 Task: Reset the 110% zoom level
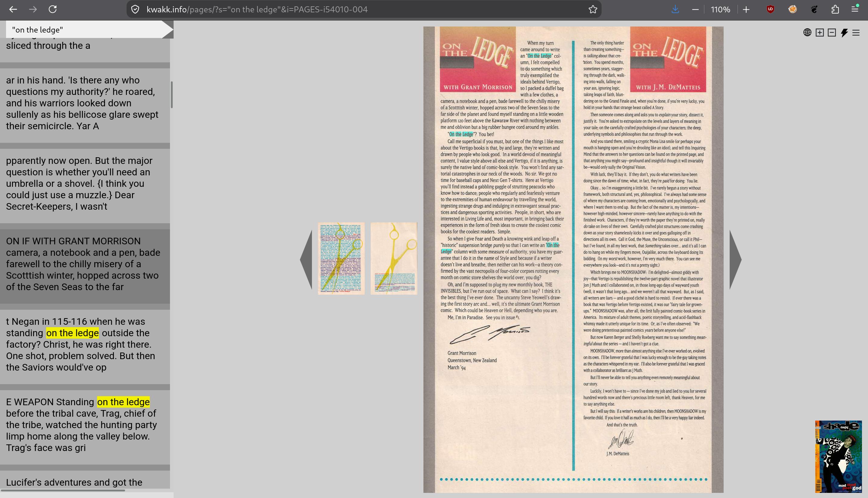click(721, 9)
